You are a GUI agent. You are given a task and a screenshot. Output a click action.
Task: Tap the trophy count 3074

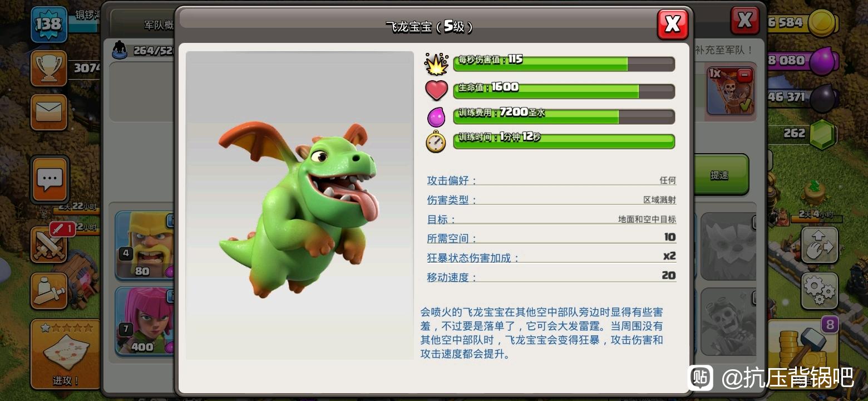87,68
